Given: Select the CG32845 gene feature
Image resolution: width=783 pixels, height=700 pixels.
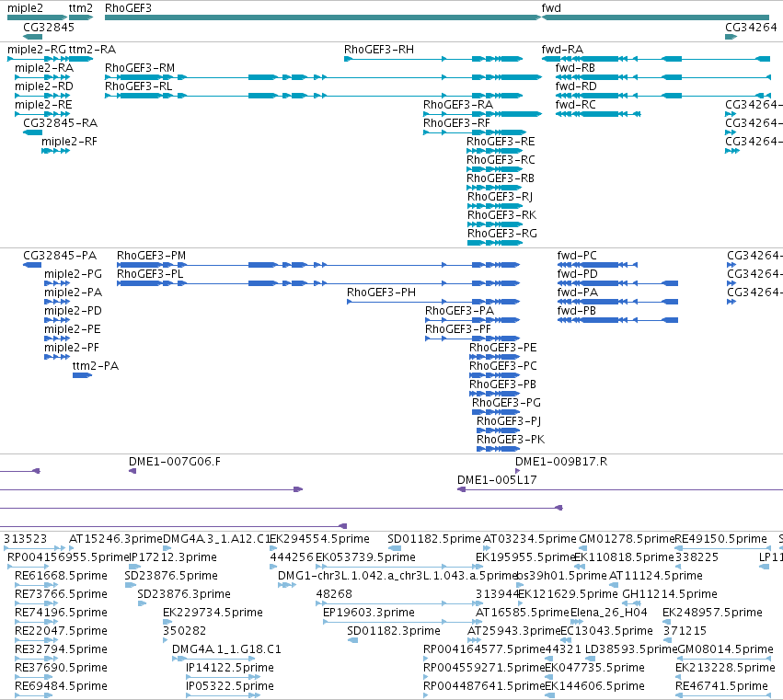Looking at the screenshot, I should click(x=33, y=37).
